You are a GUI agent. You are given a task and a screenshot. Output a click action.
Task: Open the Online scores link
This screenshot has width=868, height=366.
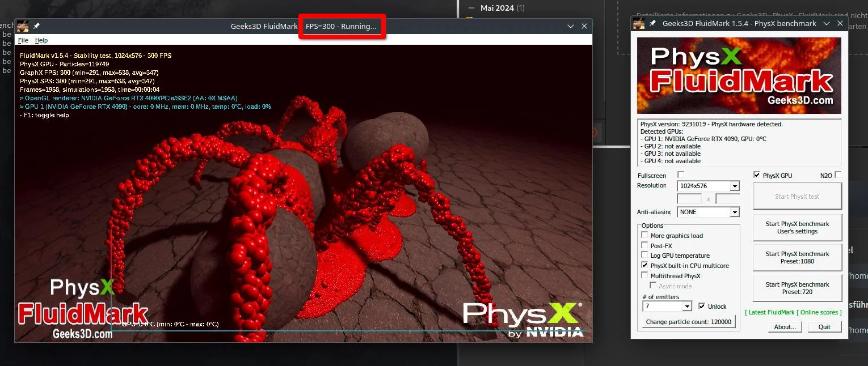tap(819, 312)
